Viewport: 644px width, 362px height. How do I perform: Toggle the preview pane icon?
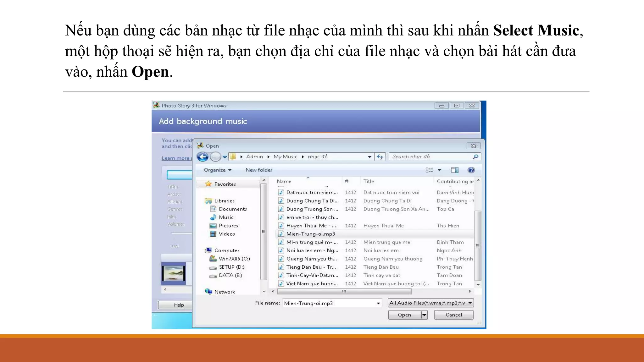(454, 170)
